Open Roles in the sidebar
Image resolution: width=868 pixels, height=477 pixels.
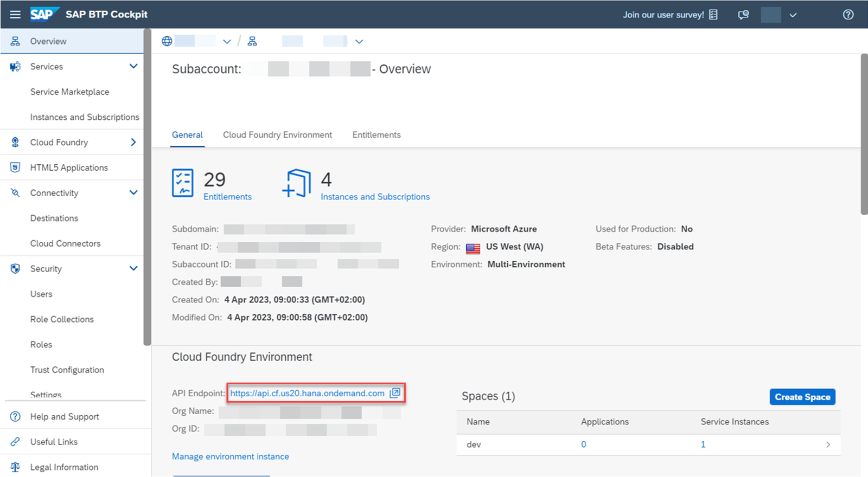point(41,345)
